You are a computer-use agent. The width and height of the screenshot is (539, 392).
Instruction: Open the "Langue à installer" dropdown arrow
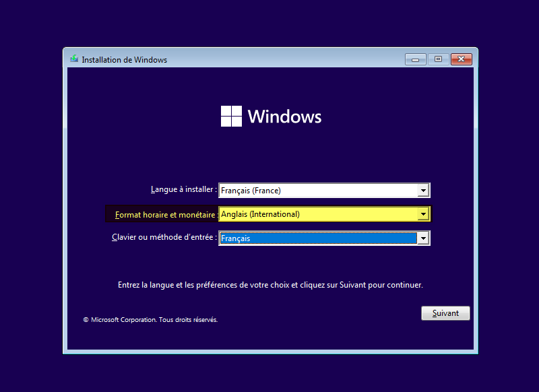(x=424, y=190)
